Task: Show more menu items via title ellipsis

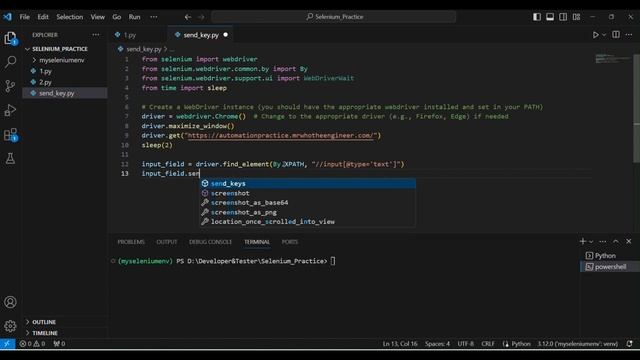Action: pos(153,17)
